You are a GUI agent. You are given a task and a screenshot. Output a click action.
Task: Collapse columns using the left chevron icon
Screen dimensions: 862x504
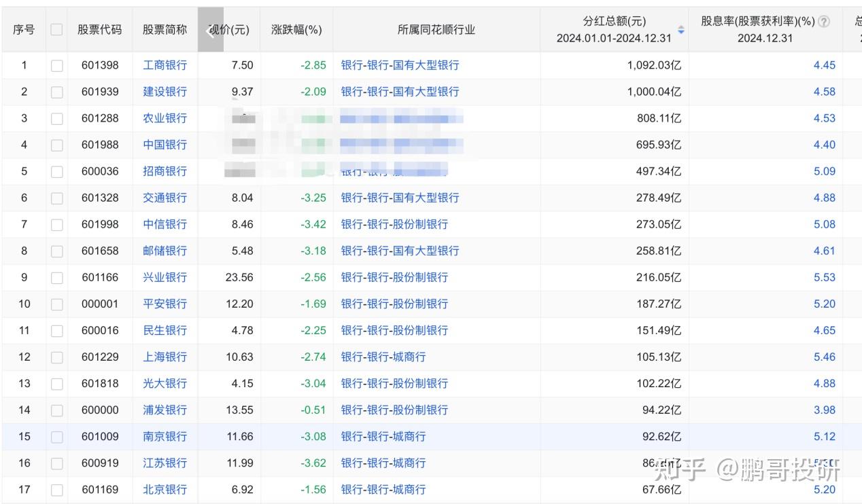pyautogui.click(x=211, y=29)
